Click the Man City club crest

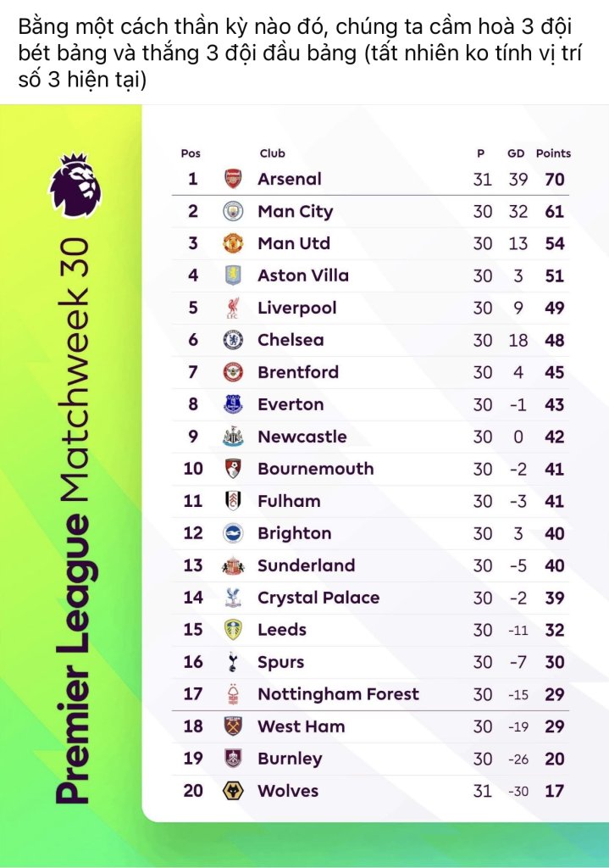[x=233, y=211]
